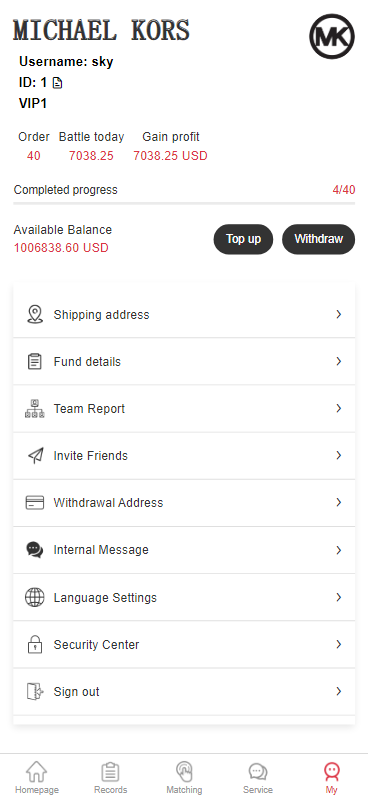Click the Invite Friends paper plane icon
368x797 pixels.
tap(35, 456)
